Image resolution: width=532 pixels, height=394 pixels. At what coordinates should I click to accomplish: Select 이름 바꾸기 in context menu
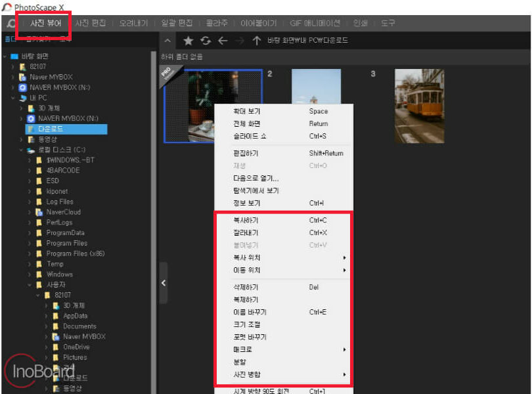click(x=284, y=312)
